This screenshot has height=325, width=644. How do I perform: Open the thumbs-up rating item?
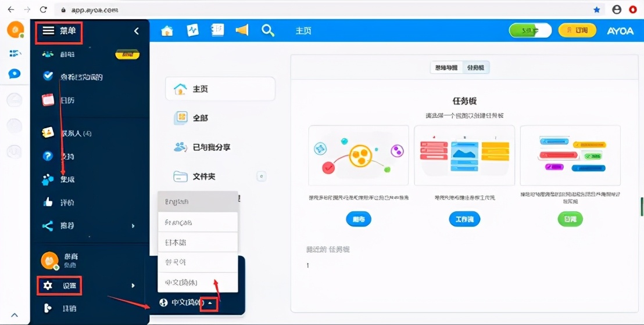pos(48,203)
